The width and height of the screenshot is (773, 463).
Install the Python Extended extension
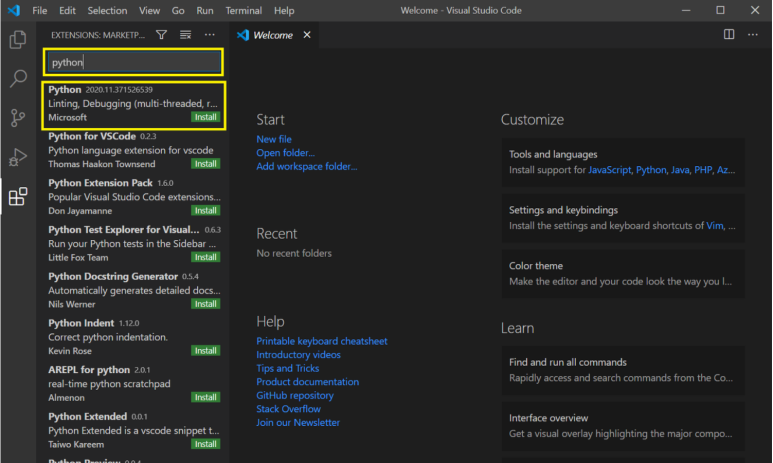[205, 444]
